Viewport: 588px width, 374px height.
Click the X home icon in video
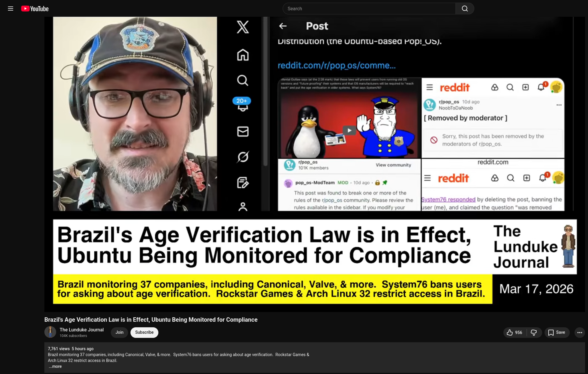coord(243,55)
